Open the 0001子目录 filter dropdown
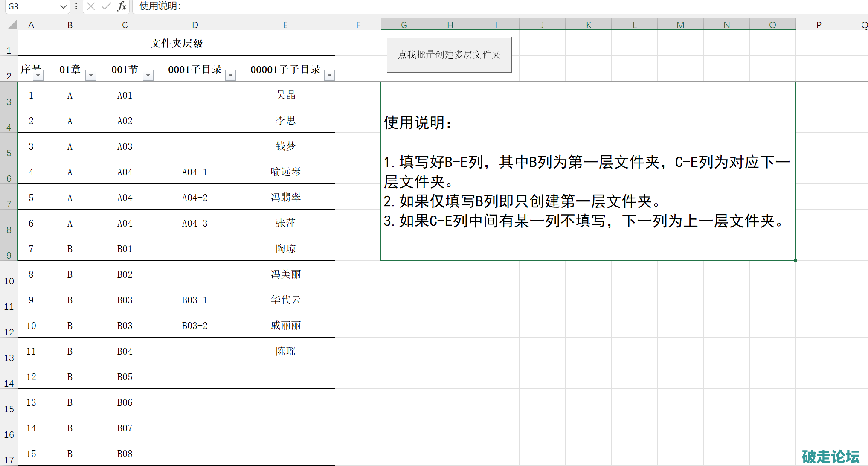868x466 pixels. coord(230,76)
